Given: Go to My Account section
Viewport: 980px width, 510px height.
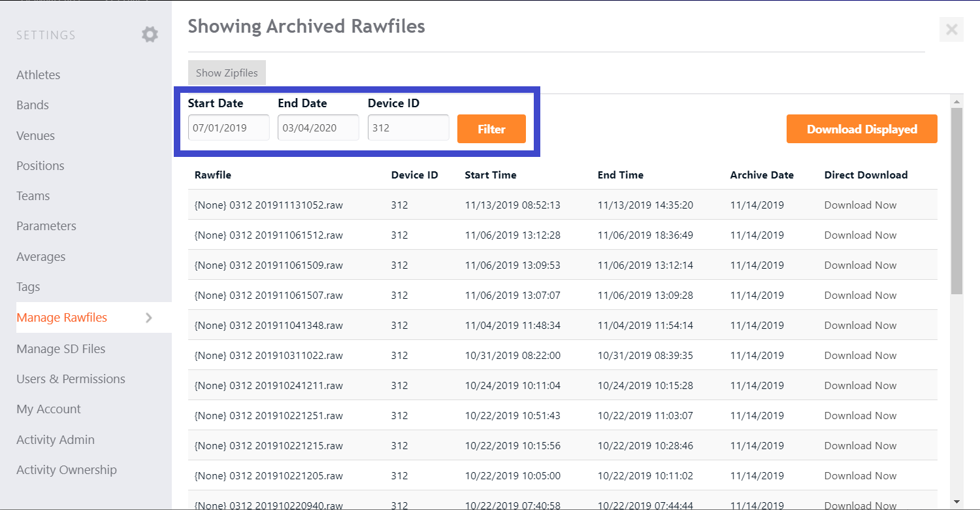Looking at the screenshot, I should click(48, 409).
